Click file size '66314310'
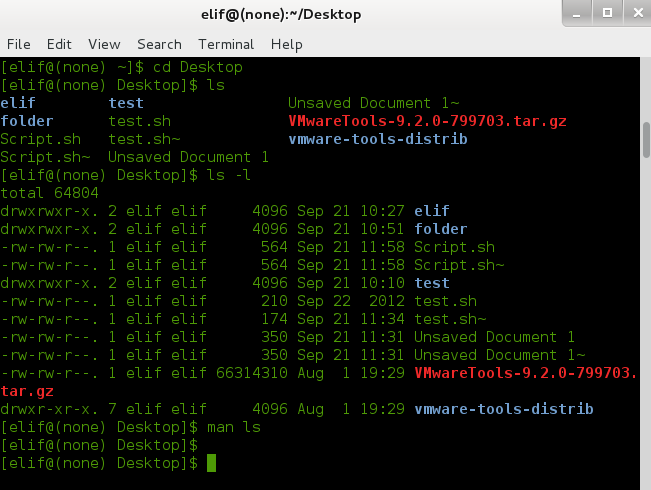Viewport: 651px width, 490px height. 252,373
